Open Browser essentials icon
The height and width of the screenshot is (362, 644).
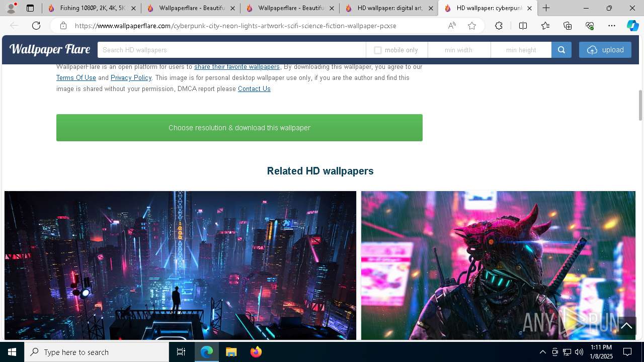tap(590, 26)
